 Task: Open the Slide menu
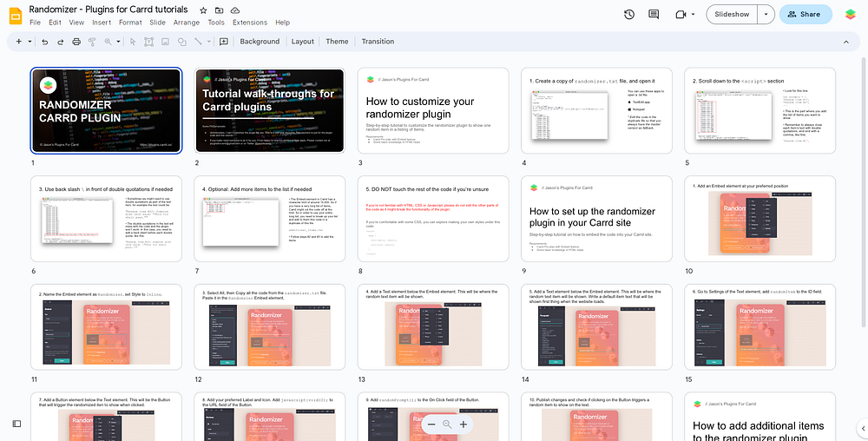[157, 23]
